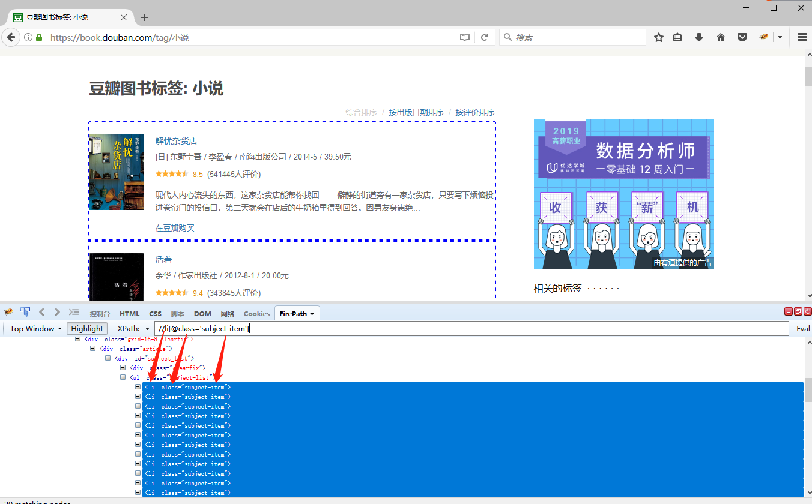This screenshot has height=504, width=812.
Task: Close the 豆瓣图书标签 tab
Action: 124,17
